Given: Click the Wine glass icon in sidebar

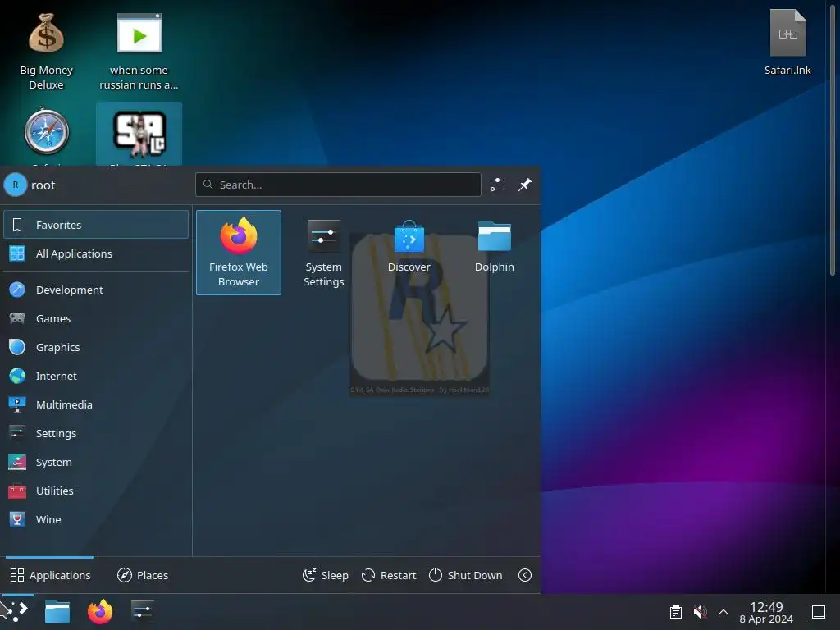Looking at the screenshot, I should pos(17,519).
